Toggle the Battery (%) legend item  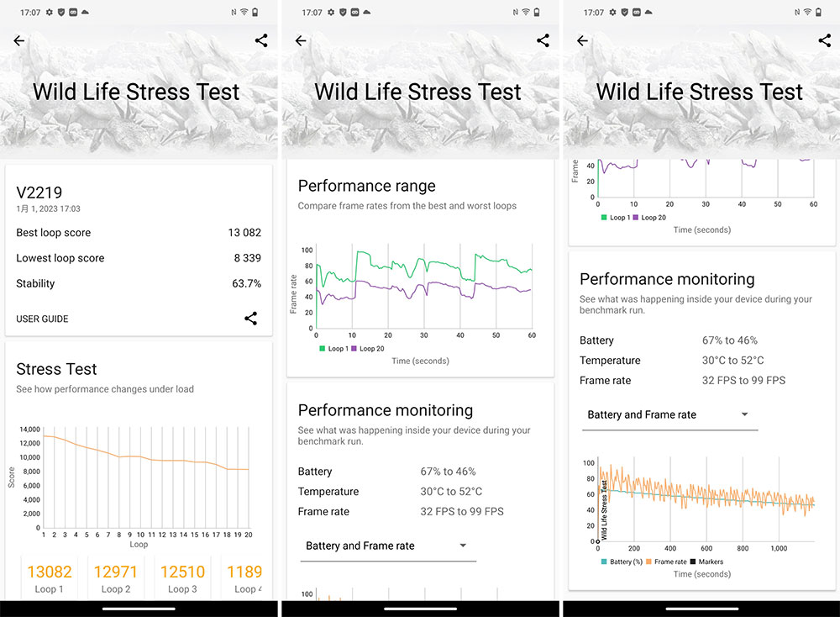622,562
